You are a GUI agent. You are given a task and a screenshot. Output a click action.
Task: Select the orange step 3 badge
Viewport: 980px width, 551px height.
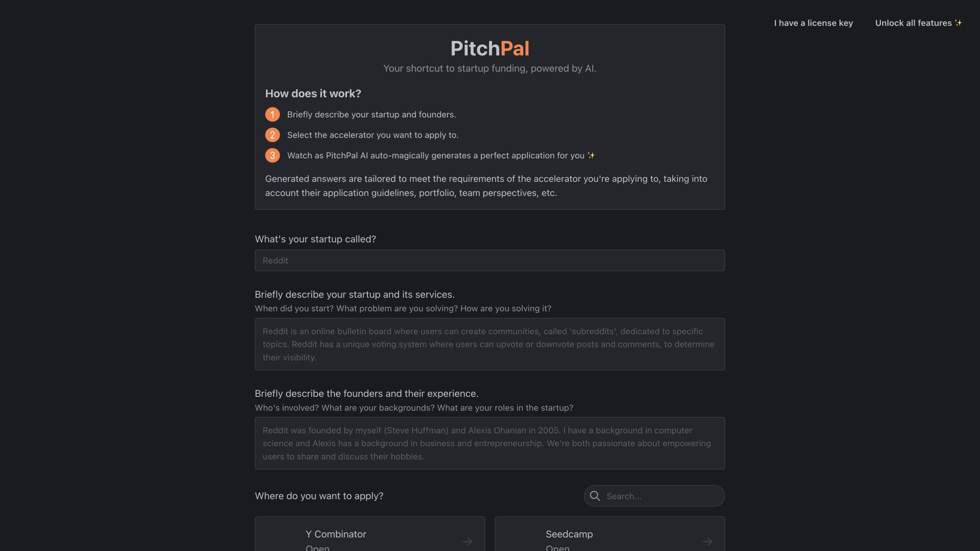[273, 155]
